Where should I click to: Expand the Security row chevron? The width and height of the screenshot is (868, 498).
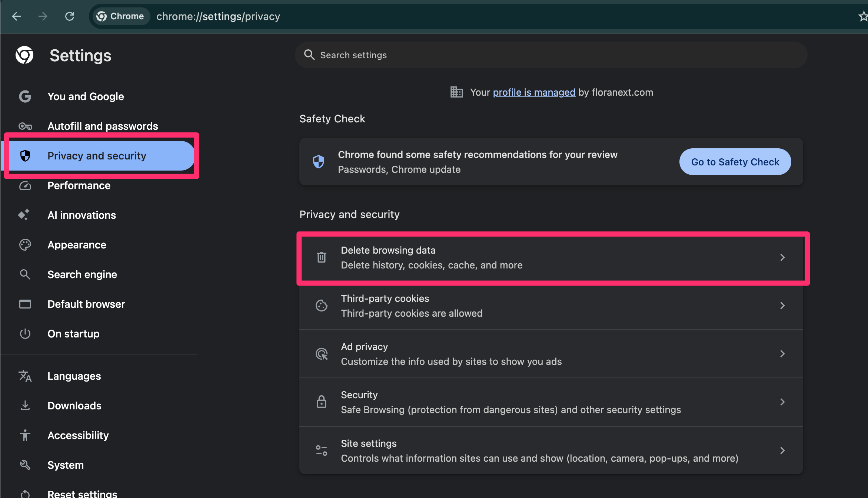782,402
